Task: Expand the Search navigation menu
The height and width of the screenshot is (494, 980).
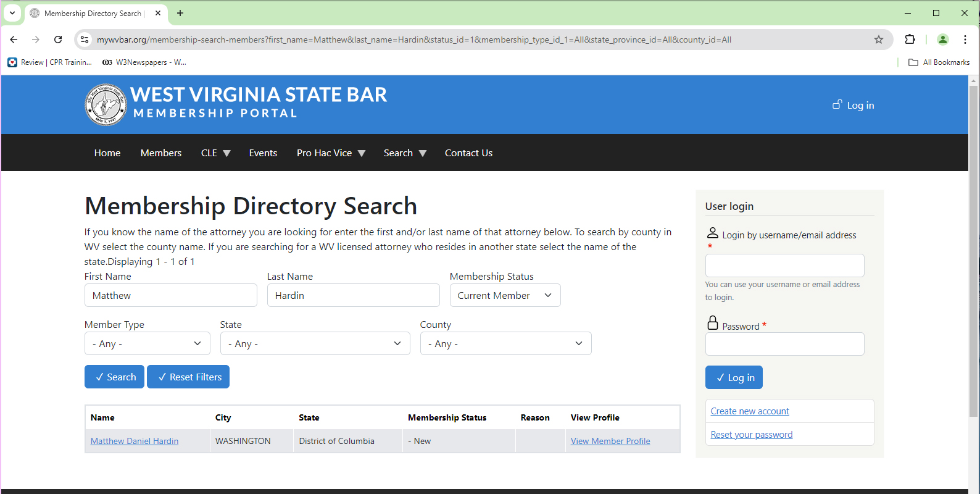Action: point(405,153)
